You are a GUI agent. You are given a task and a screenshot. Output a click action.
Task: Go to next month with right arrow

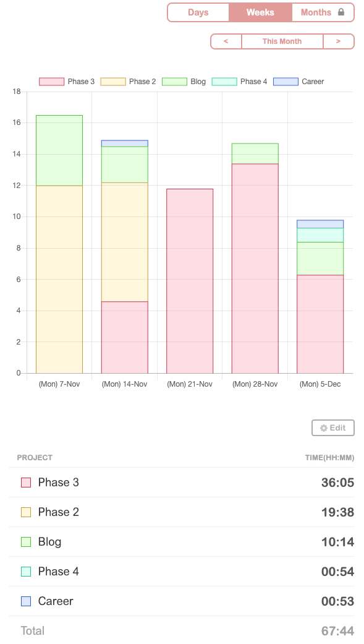(x=339, y=41)
